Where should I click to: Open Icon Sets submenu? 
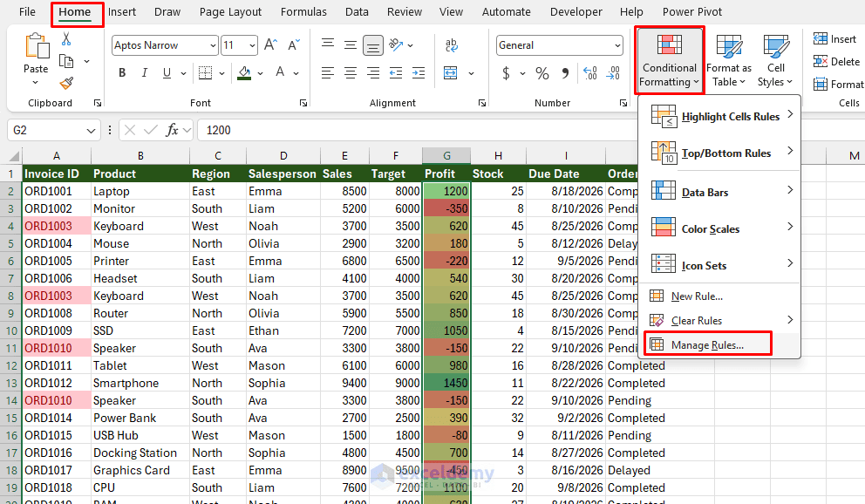click(x=719, y=265)
